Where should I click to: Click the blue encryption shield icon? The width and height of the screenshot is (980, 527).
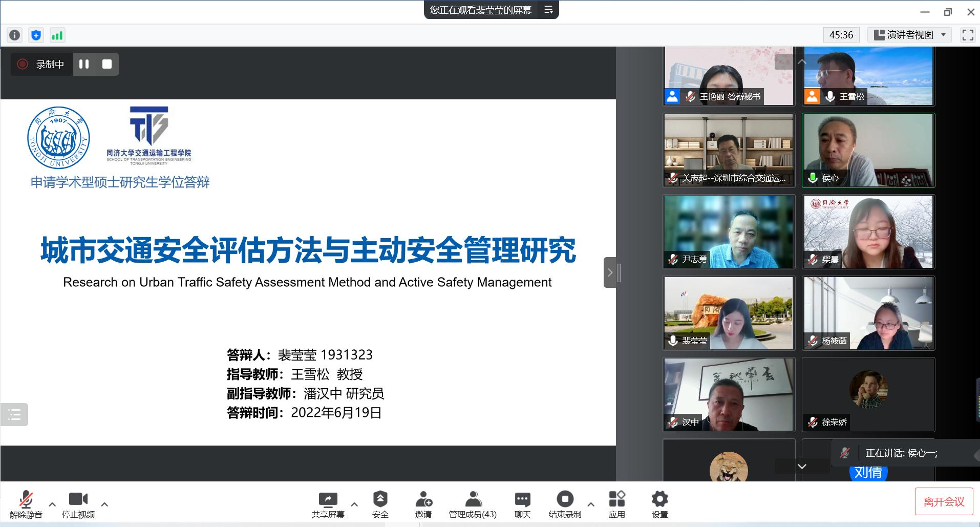pos(36,35)
